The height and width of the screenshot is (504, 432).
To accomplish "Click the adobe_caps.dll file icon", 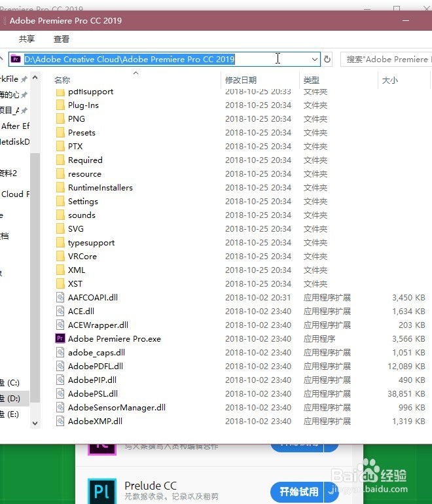I will pos(60,353).
